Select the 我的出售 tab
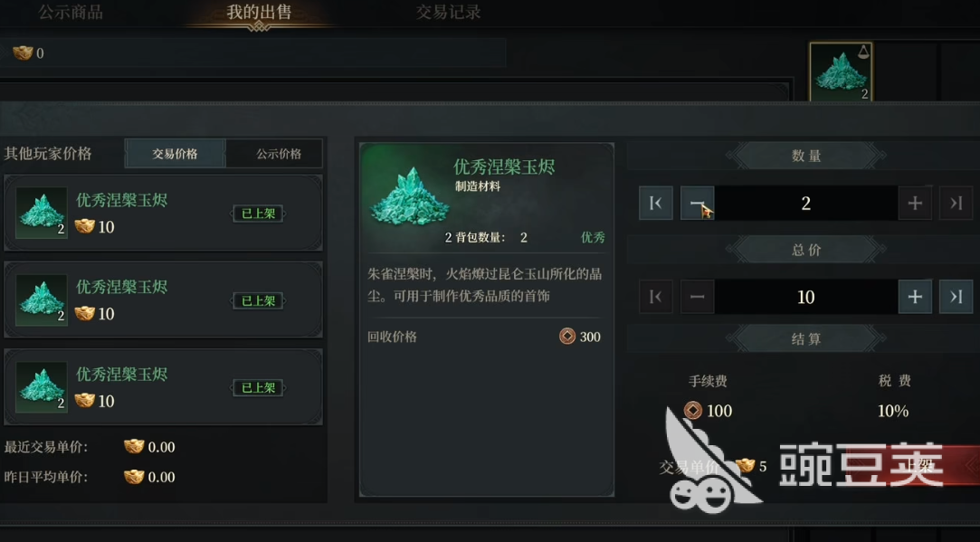980x542 pixels. (259, 13)
